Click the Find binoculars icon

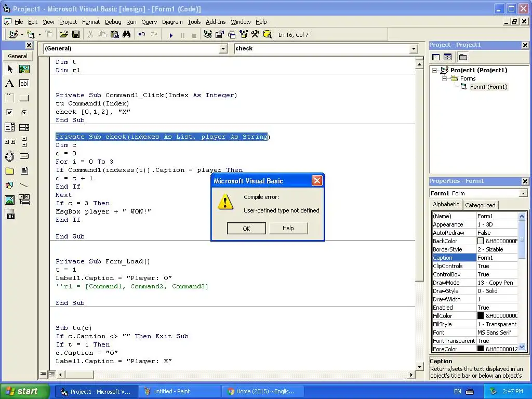[x=127, y=34]
